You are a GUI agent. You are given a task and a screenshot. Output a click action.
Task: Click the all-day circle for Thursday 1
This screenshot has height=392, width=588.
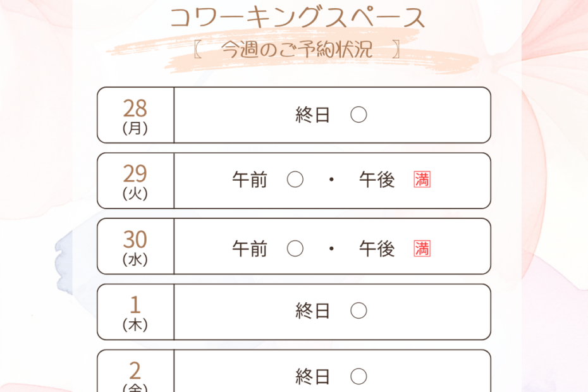358,310
